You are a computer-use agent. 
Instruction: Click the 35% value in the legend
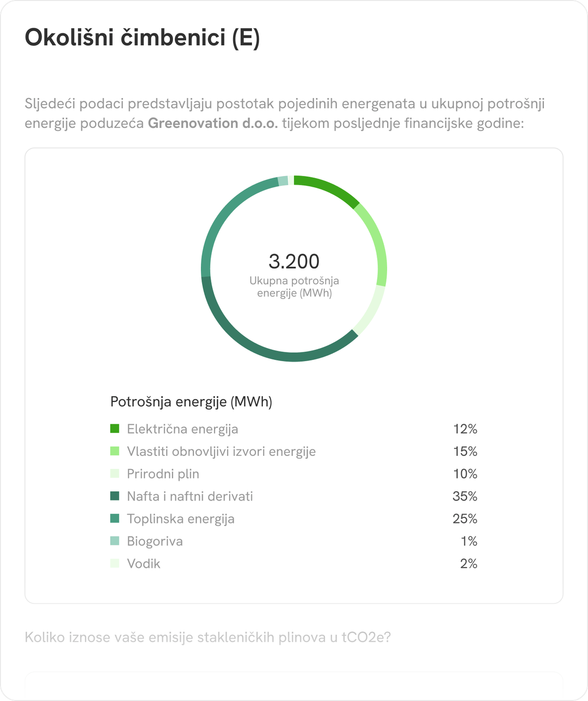(464, 496)
